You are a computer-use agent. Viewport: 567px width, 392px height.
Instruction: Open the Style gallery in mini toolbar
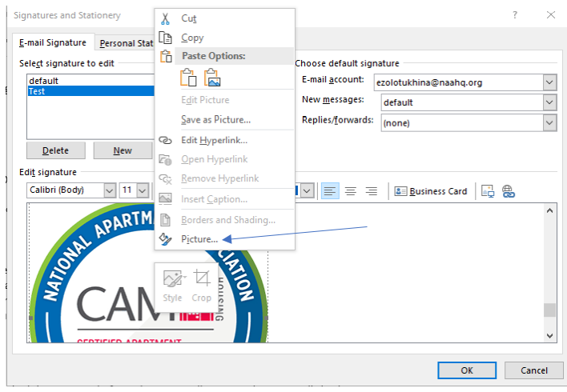pyautogui.click(x=172, y=286)
